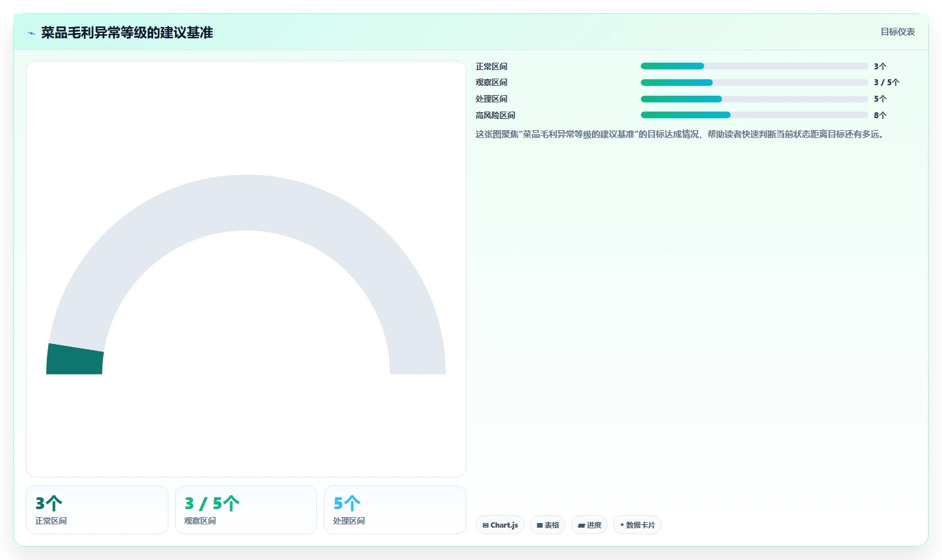Screen dimensions: 942x560
Task: Click the 高风险区间 progress bar
Action: click(x=754, y=115)
